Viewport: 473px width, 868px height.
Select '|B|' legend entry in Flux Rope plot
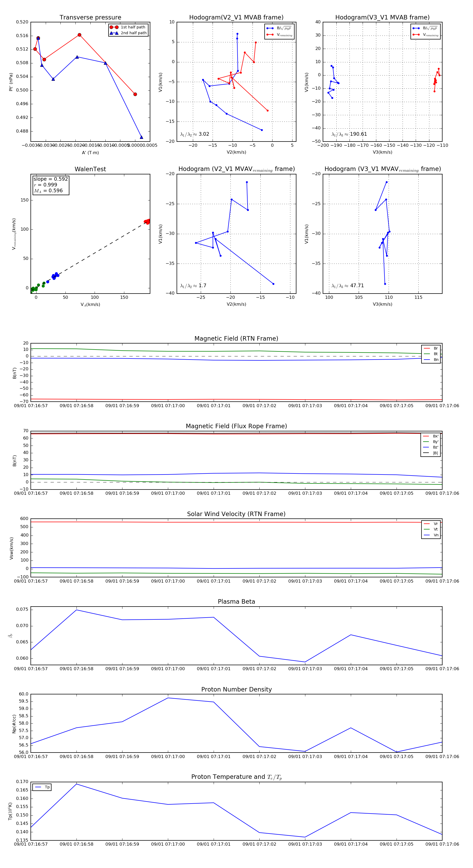431,453
